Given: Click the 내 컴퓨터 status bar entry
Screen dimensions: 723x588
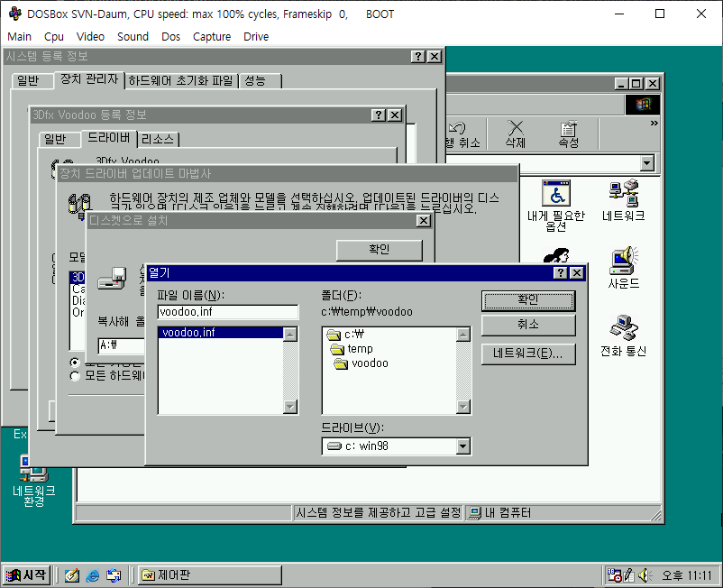Looking at the screenshot, I should click(x=499, y=513).
